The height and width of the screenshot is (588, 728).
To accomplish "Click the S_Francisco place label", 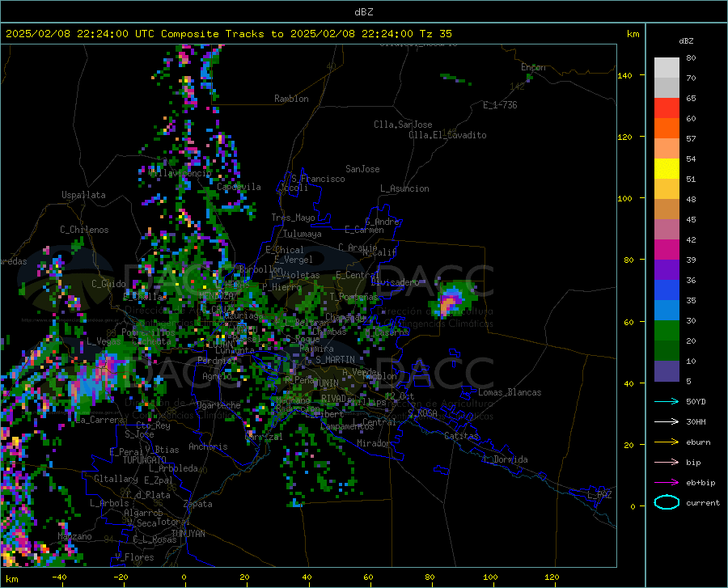I will coord(318,179).
